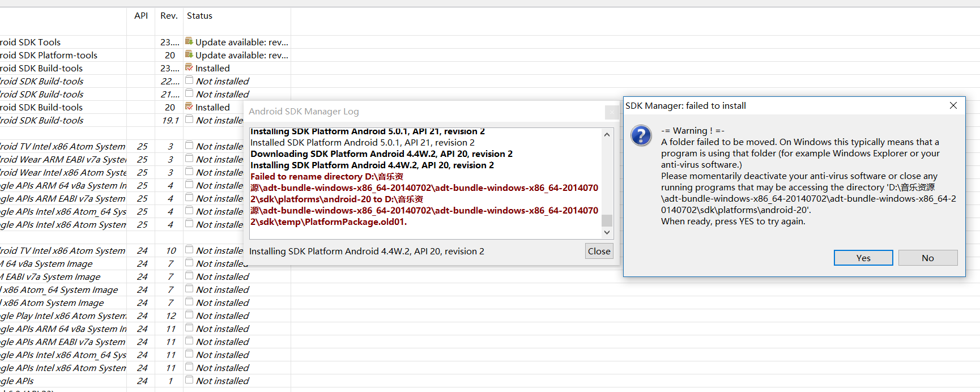980x392 pixels.
Task: Click installed icon for Build-tools rev 20
Action: [189, 106]
